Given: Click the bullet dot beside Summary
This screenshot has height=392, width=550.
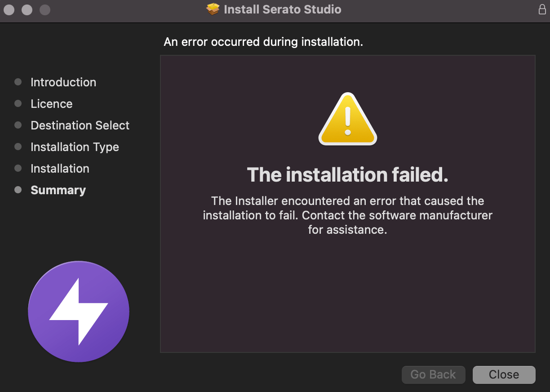Looking at the screenshot, I should (x=18, y=190).
